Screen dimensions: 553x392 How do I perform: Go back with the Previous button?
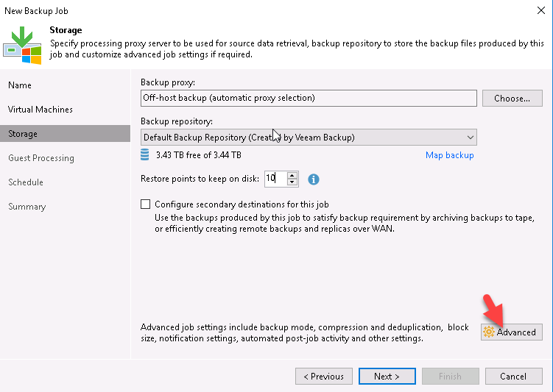click(323, 377)
